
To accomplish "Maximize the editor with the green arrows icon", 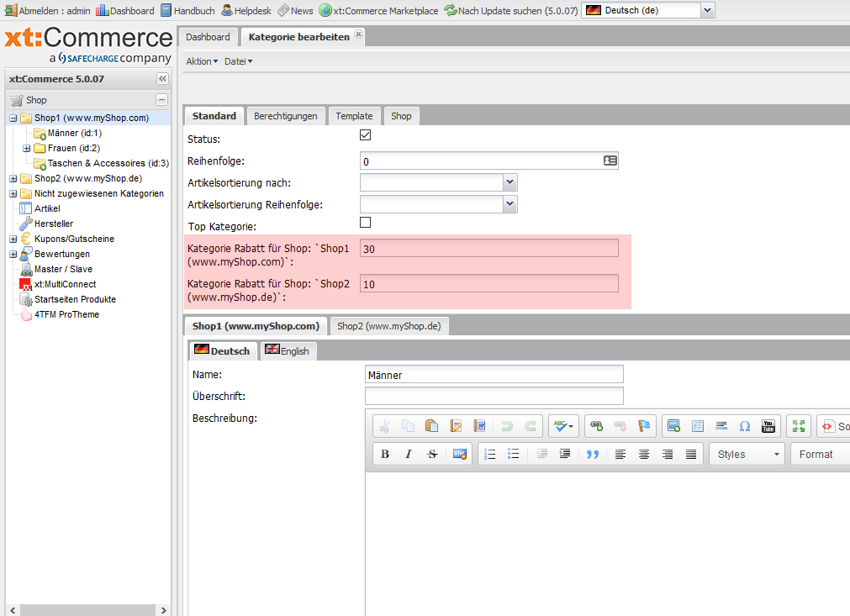I will [x=799, y=426].
